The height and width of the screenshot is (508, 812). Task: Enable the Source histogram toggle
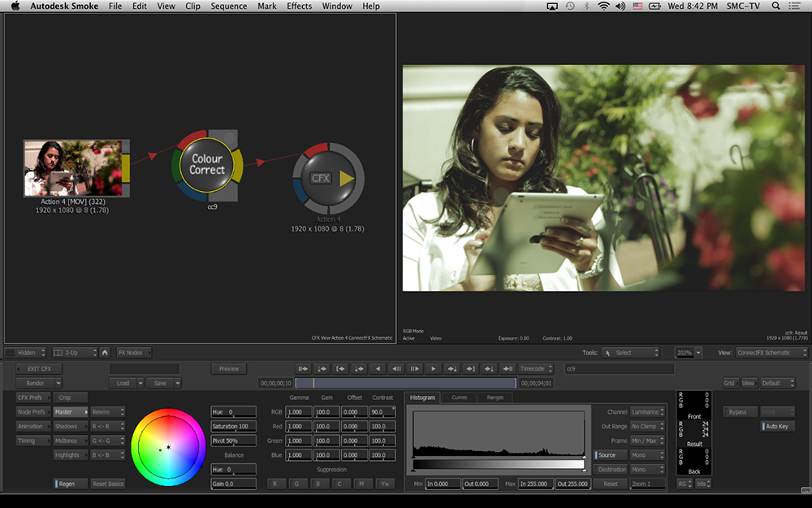coord(610,455)
